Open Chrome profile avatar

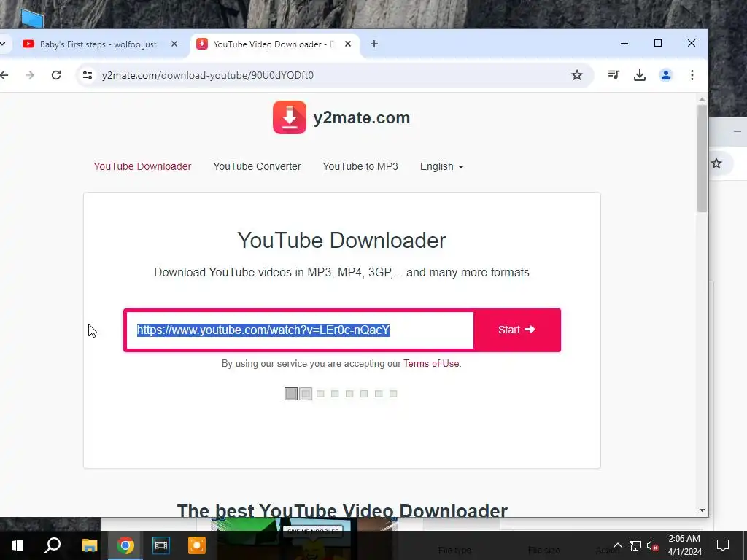[665, 75]
